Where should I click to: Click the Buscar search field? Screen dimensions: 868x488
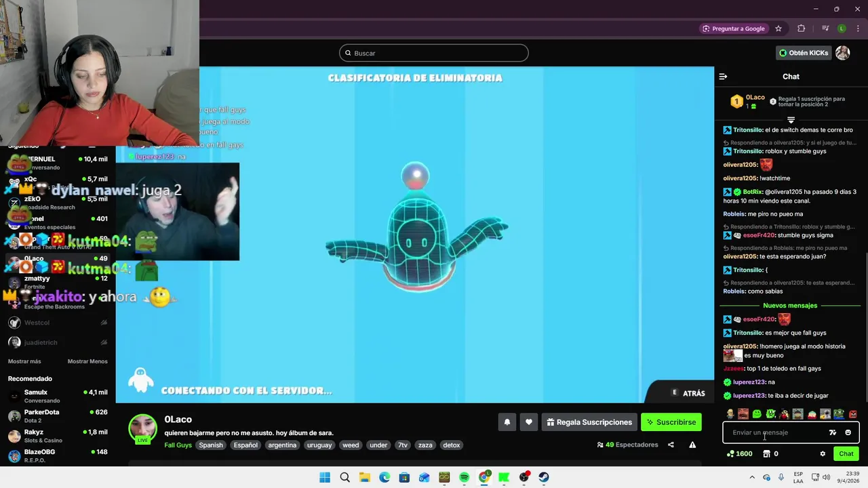[434, 53]
